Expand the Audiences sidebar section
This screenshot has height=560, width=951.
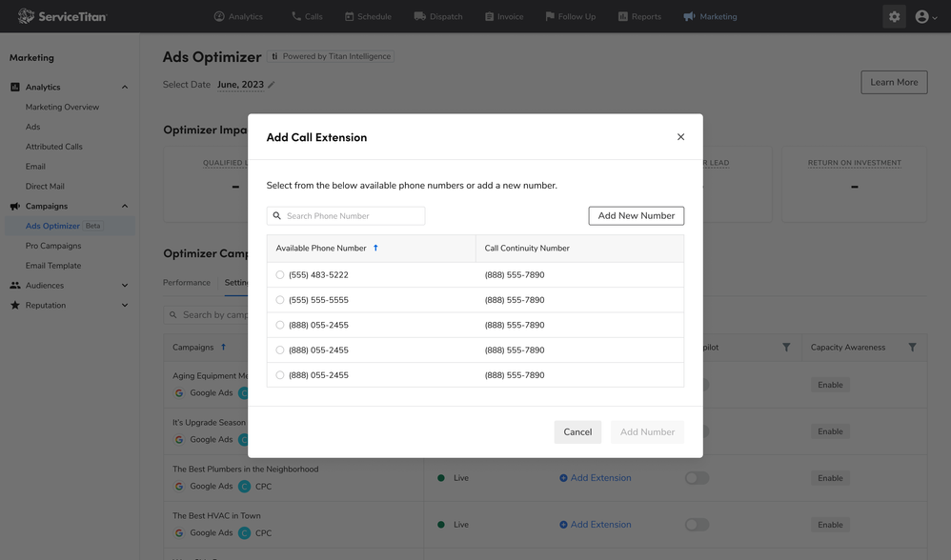pos(124,286)
